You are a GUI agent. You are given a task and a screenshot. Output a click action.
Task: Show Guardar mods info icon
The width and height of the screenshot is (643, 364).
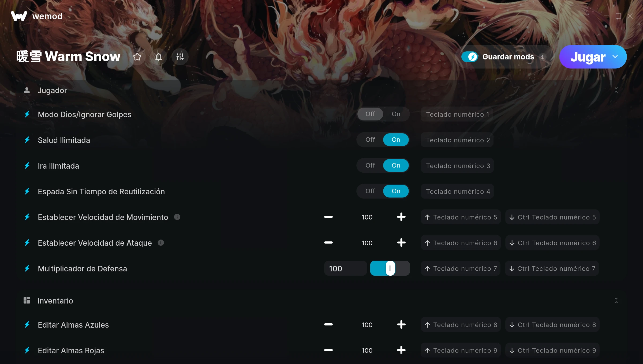pyautogui.click(x=542, y=57)
